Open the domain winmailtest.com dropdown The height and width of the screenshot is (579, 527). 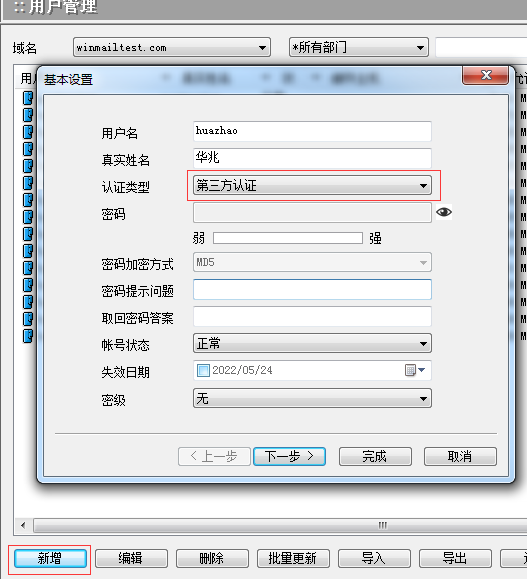[x=172, y=47]
